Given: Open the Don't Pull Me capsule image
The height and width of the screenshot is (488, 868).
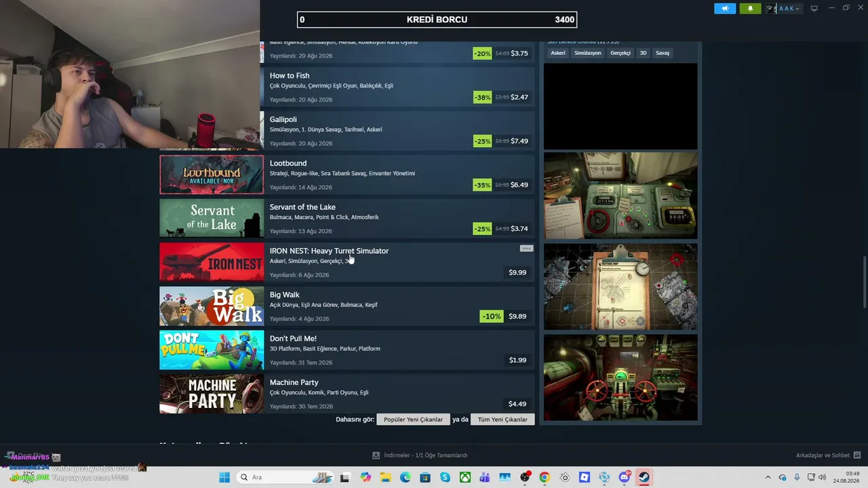Looking at the screenshot, I should tap(212, 350).
